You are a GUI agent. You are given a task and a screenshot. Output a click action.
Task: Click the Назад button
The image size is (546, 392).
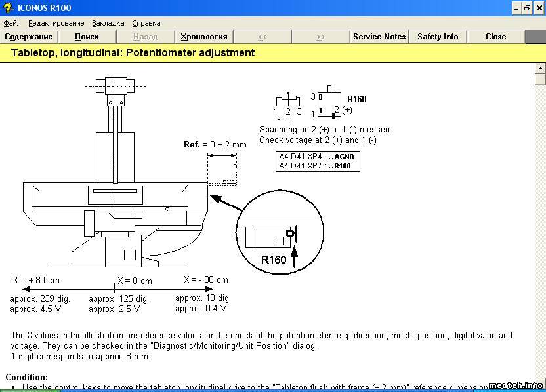coord(145,37)
